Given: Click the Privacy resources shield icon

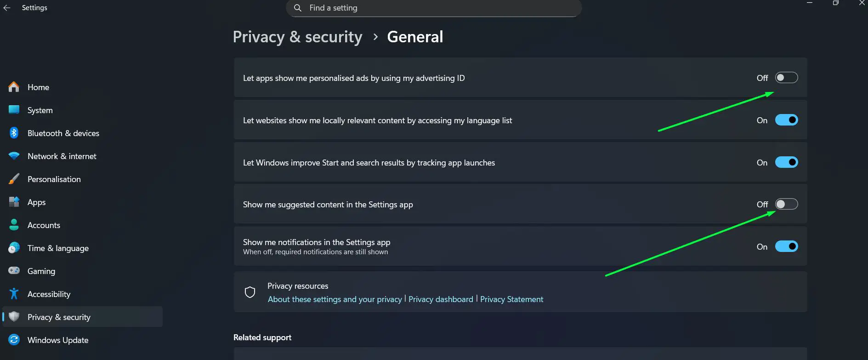Looking at the screenshot, I should point(250,292).
